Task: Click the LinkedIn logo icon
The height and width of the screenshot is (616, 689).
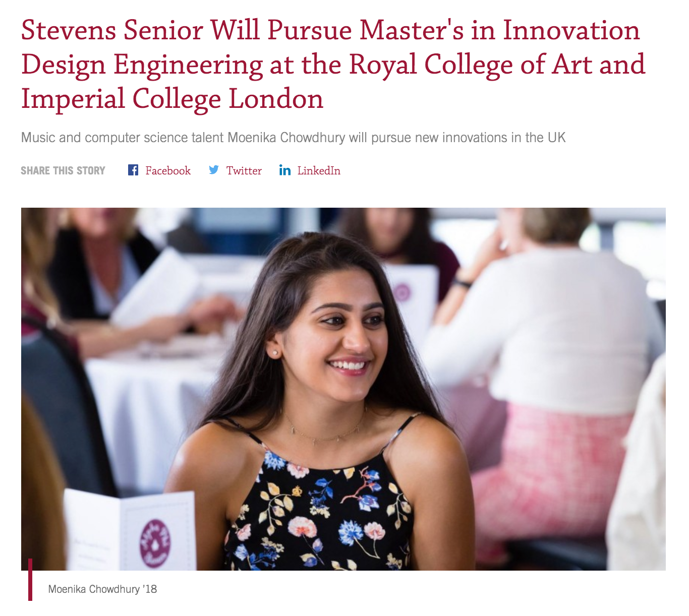Action: point(285,170)
